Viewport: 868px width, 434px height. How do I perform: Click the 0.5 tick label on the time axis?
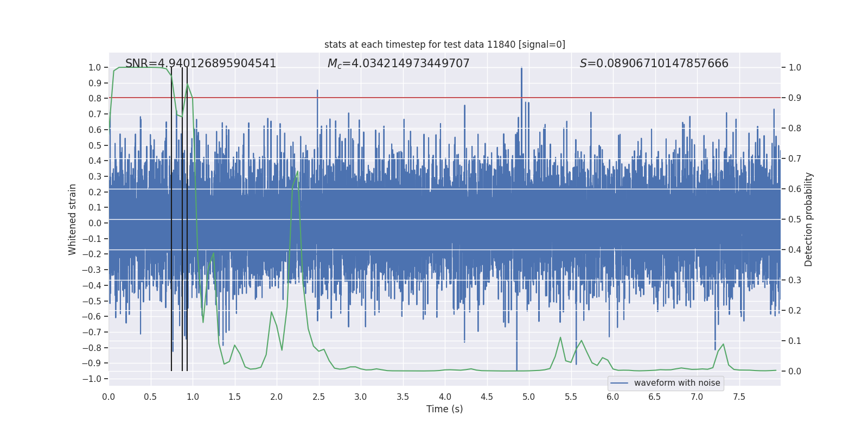pyautogui.click(x=151, y=397)
